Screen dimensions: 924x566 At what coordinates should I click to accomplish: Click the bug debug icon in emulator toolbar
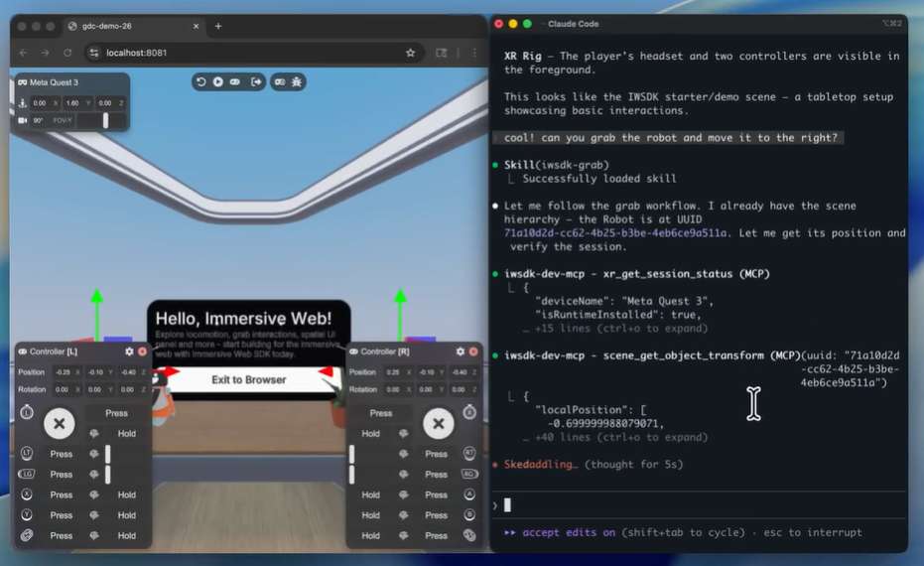[x=297, y=81]
